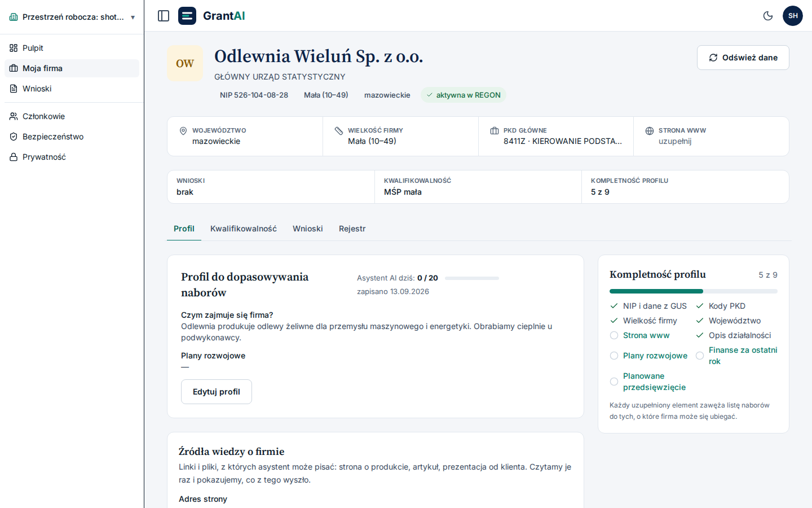
Task: Click the Członkowie people icon
Action: 14,116
